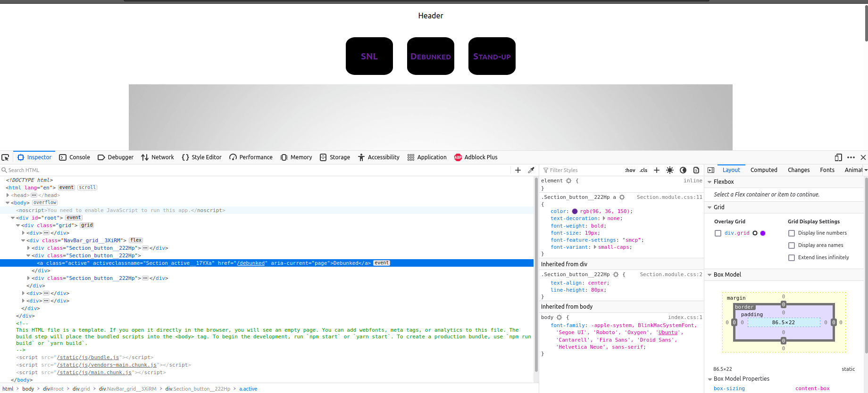The image size is (868, 393).
Task: Open the responsive design mode icon
Action: click(x=838, y=157)
